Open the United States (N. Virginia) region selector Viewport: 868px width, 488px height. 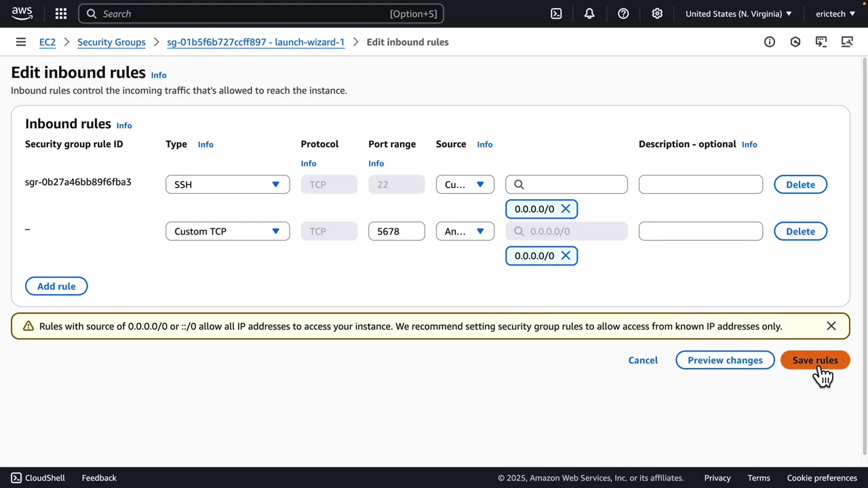tap(738, 14)
